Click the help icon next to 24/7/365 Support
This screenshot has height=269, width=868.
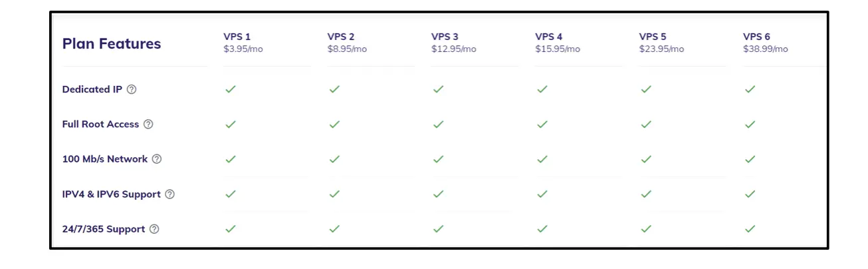154,229
